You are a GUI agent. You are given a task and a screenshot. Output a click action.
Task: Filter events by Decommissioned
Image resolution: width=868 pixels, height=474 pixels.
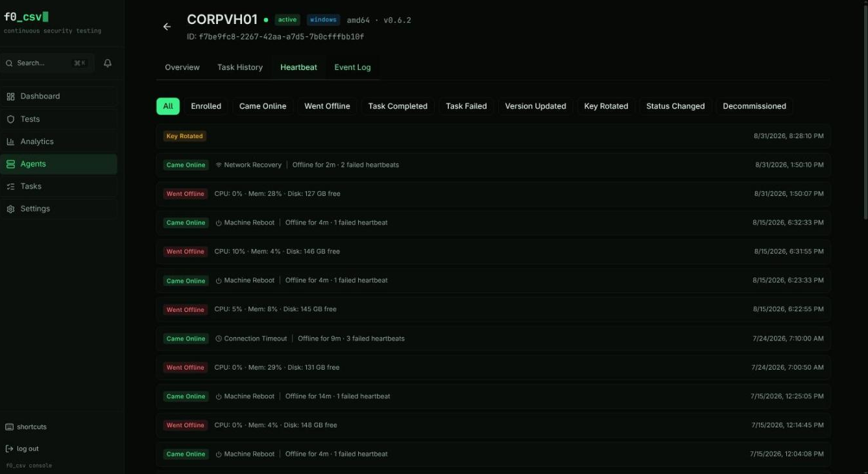[x=754, y=106]
